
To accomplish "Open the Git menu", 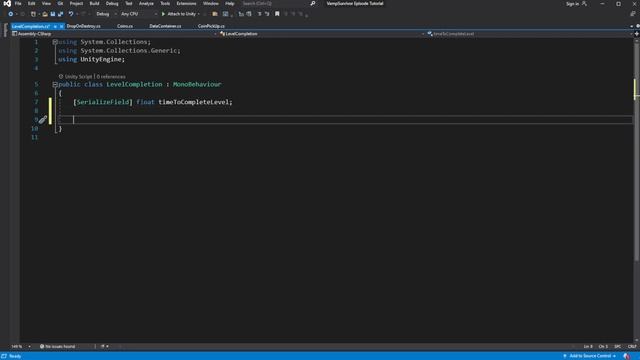I will point(60,4).
